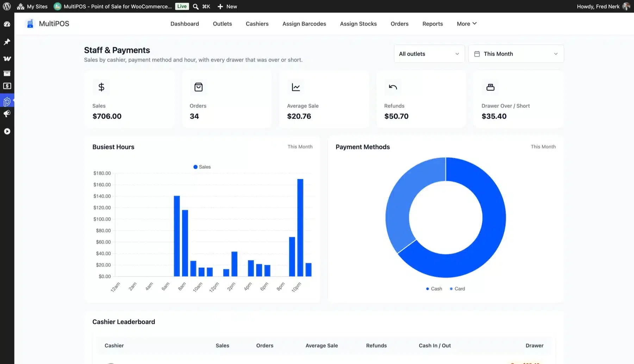Screen dimensions: 634x364
Task: Open the Payments dollar icon in the sidebar
Action: click(7, 86)
